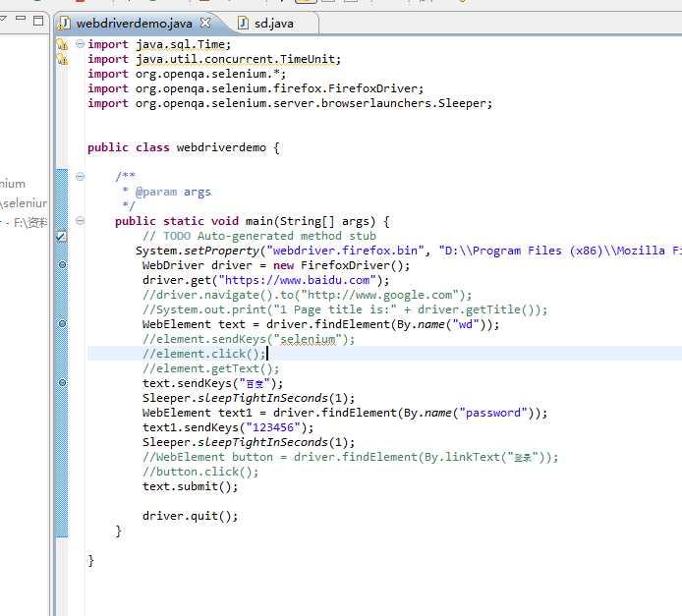
Task: Click the first Sleeper.sleepTightInSeconds(1) line
Action: point(249,399)
